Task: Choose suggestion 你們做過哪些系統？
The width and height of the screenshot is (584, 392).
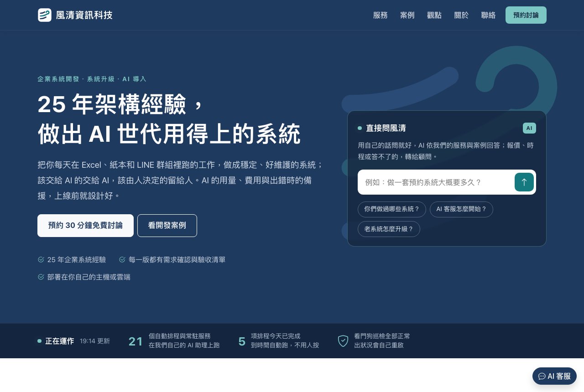Action: click(x=392, y=209)
